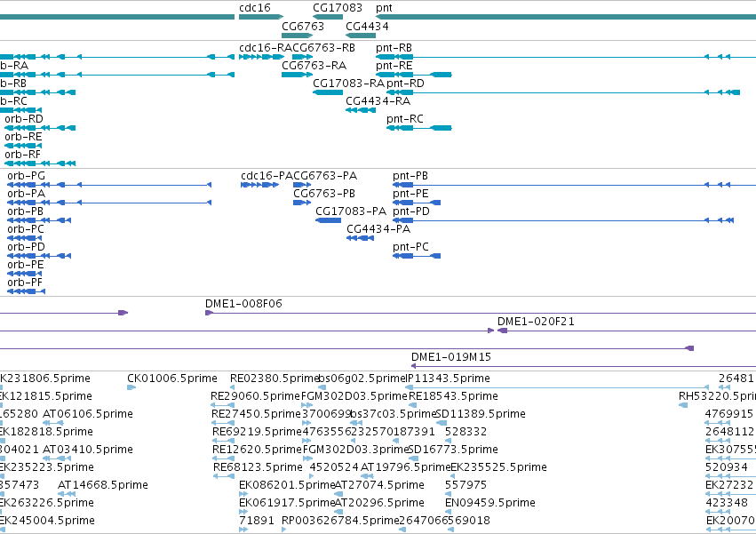
Task: Click the cdc16 gene label
Action: click(255, 8)
